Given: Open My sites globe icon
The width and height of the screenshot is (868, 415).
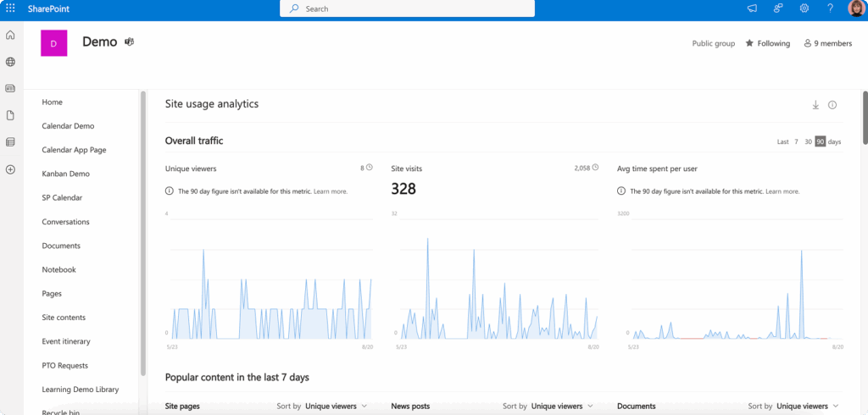Looking at the screenshot, I should [10, 62].
